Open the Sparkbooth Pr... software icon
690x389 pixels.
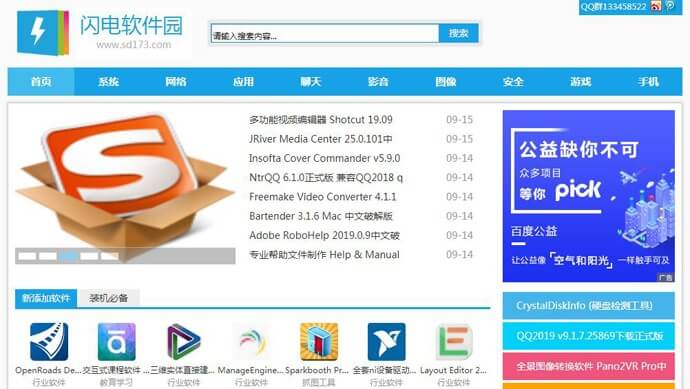click(319, 341)
